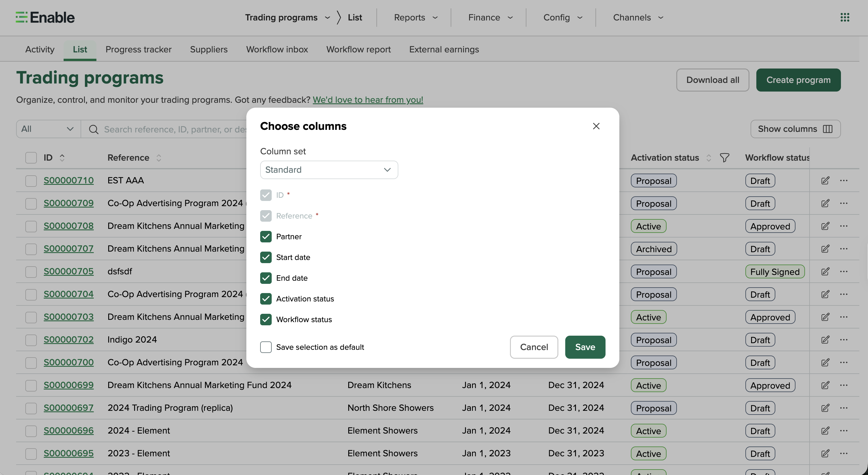Switch to the Activity tab

[40, 50]
